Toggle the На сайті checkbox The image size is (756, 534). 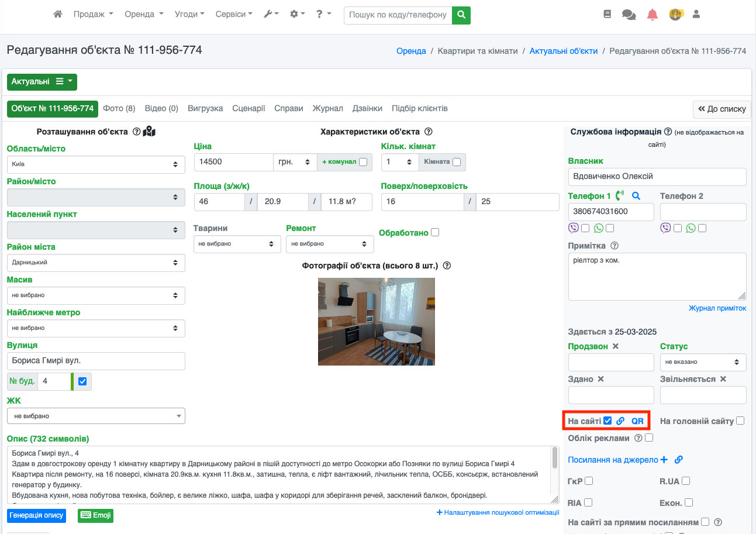click(607, 421)
